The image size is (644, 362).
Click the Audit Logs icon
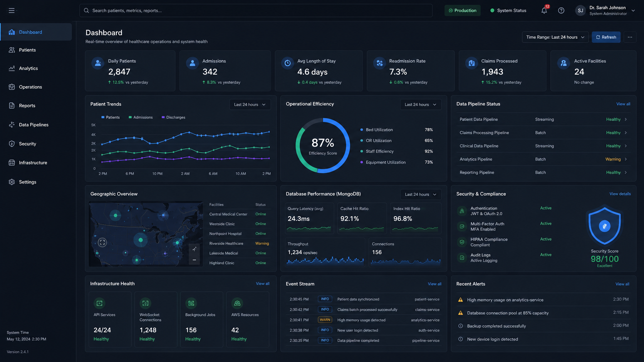click(462, 258)
